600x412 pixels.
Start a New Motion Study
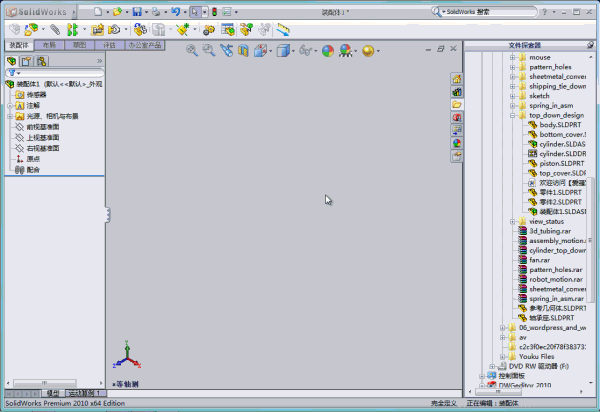[x=209, y=29]
